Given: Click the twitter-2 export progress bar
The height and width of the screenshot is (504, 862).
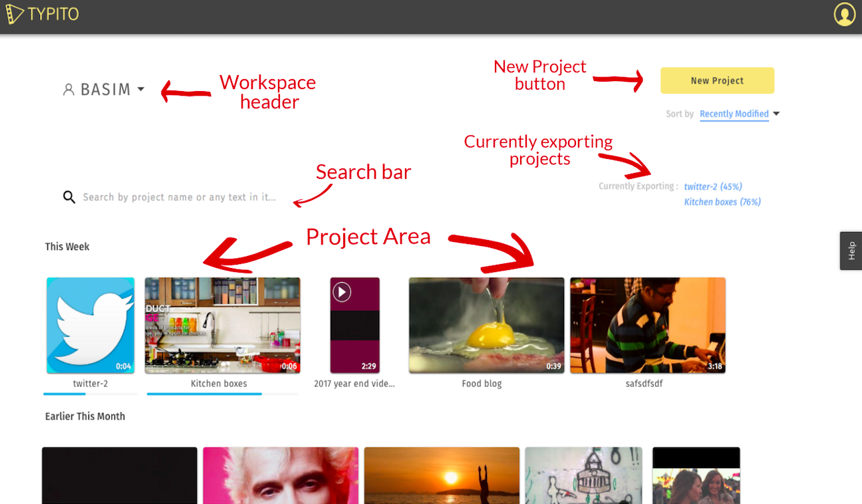Looking at the screenshot, I should click(x=90, y=394).
